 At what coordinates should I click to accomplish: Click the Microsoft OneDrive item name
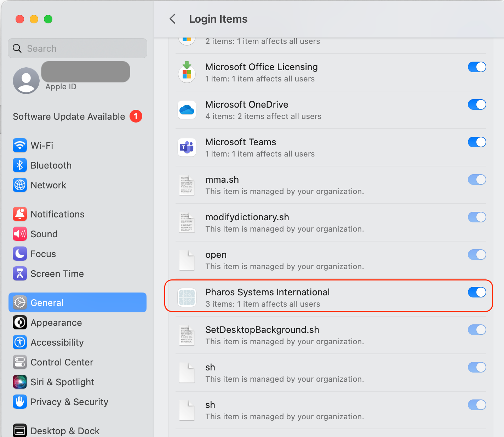click(247, 104)
